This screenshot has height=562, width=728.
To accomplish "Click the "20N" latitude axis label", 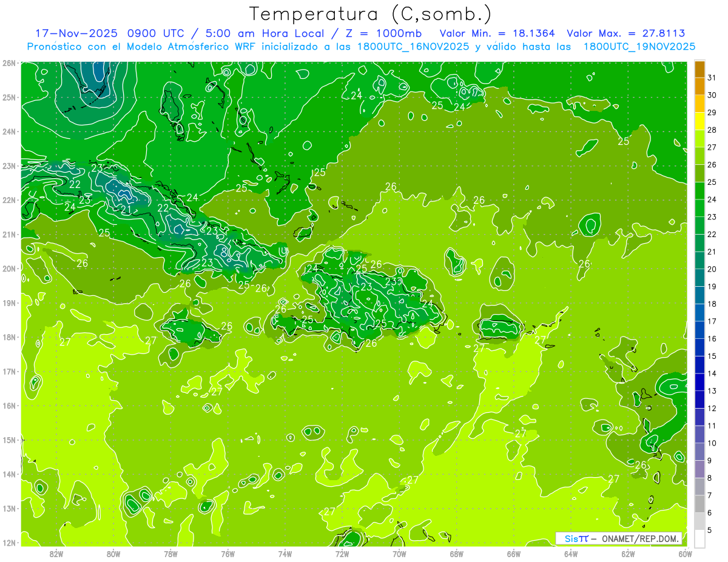I will tap(9, 269).
